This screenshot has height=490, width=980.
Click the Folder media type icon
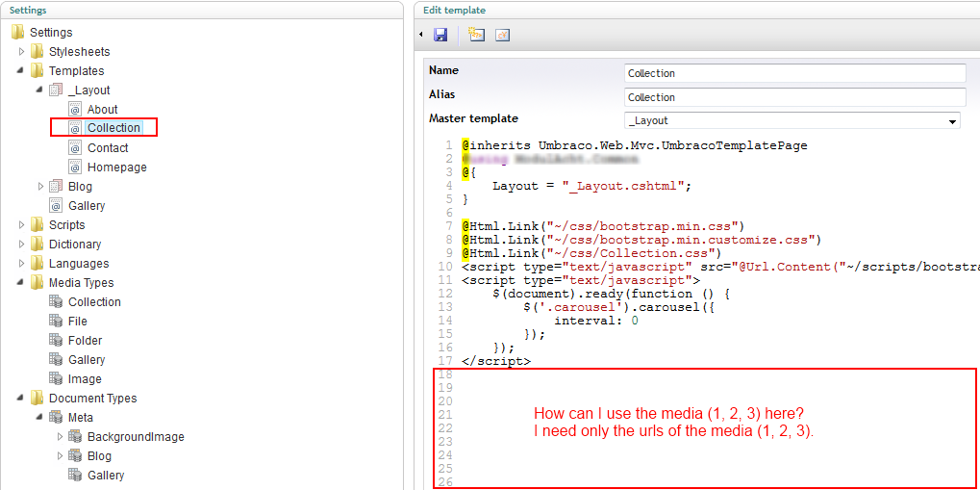(x=56, y=341)
